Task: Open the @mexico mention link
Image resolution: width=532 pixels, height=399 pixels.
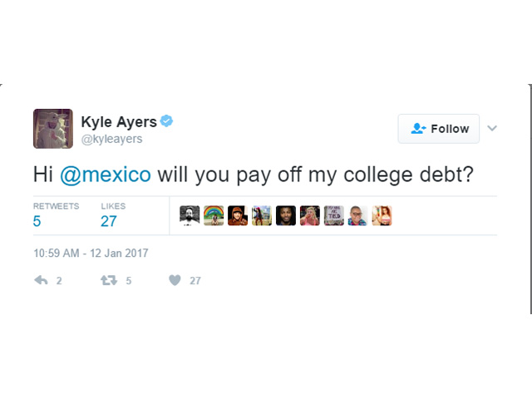Action: 106,175
